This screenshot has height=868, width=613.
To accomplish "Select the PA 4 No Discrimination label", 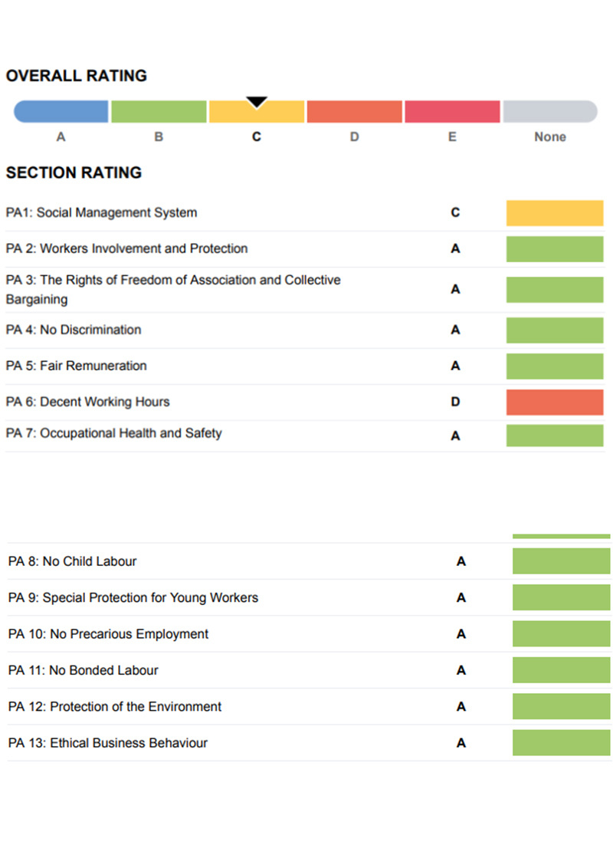I will tap(74, 330).
